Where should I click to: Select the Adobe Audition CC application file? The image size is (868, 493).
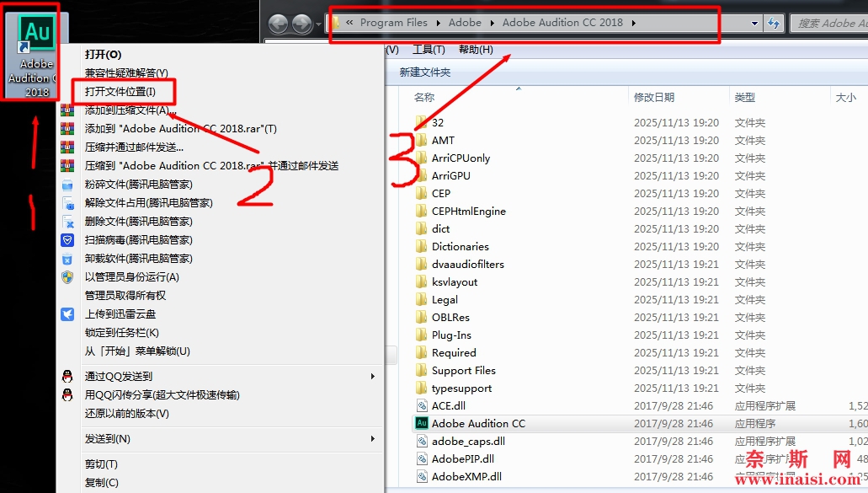[477, 424]
